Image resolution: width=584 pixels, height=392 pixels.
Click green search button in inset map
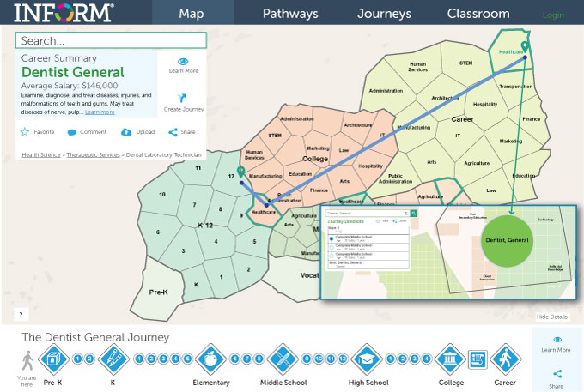click(x=413, y=213)
